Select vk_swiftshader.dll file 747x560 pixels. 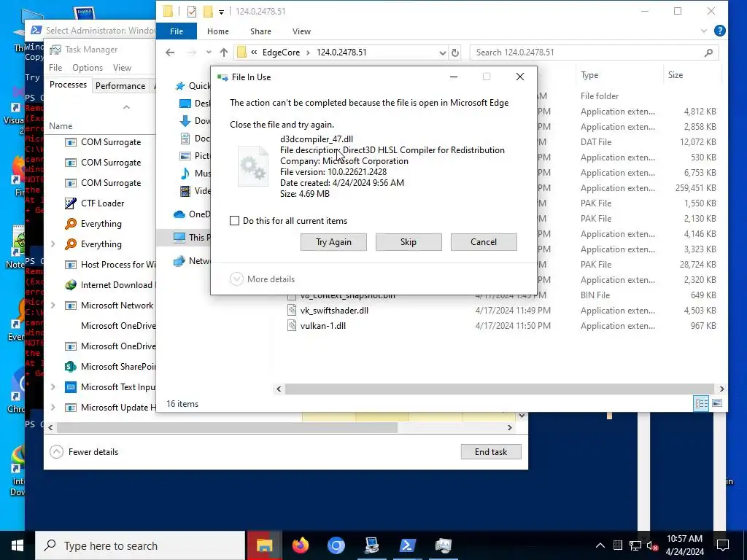pos(334,311)
